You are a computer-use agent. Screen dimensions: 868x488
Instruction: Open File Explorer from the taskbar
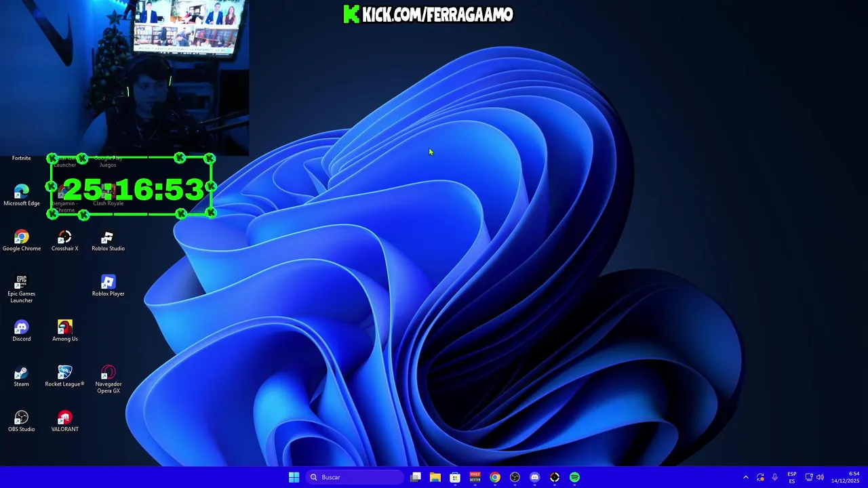click(435, 477)
